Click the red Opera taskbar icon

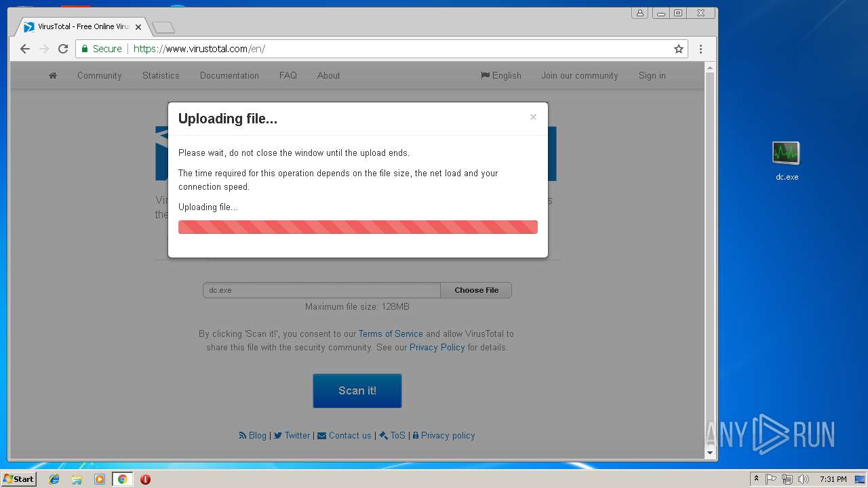coord(145,479)
